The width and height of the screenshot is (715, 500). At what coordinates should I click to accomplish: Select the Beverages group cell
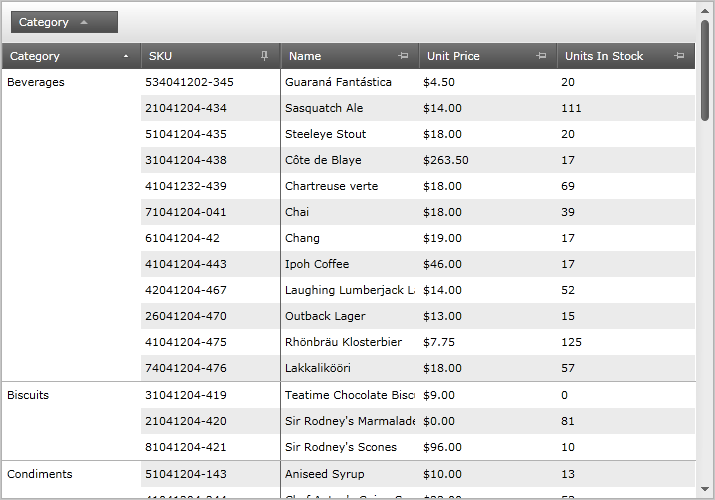click(x=36, y=83)
